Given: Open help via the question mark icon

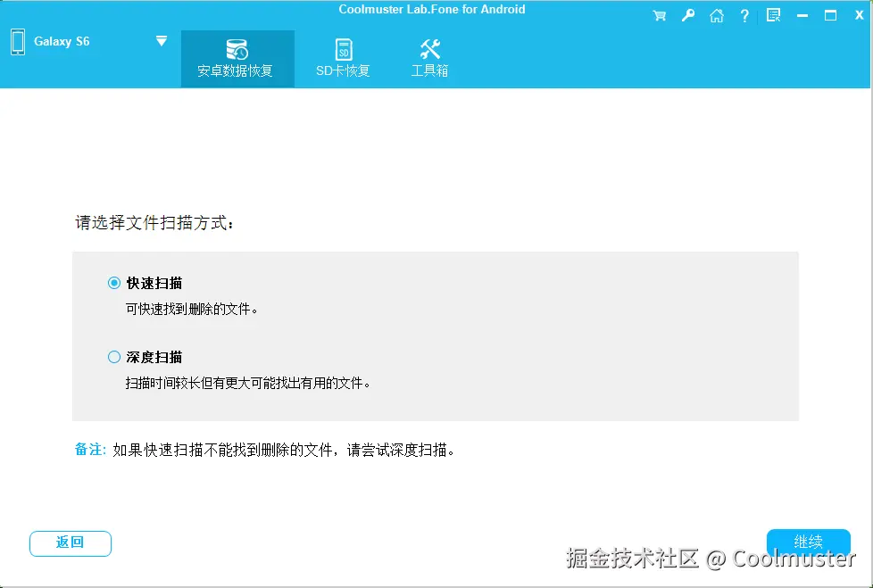Looking at the screenshot, I should click(744, 15).
